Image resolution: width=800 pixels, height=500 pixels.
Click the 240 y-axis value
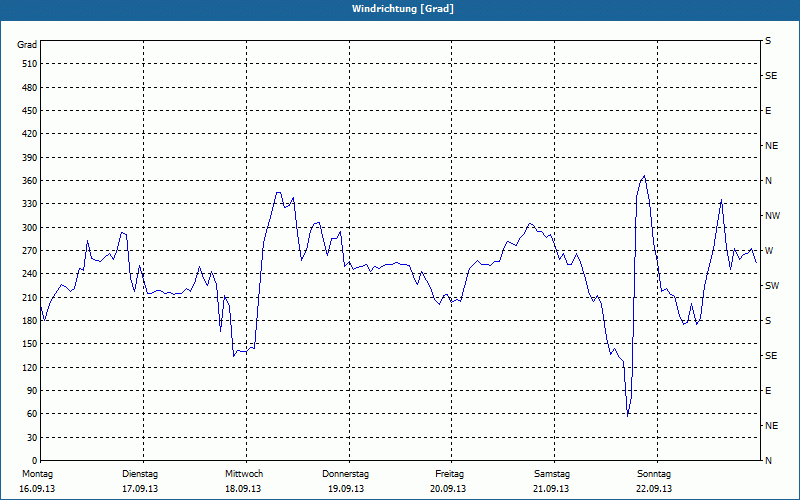pyautogui.click(x=30, y=274)
